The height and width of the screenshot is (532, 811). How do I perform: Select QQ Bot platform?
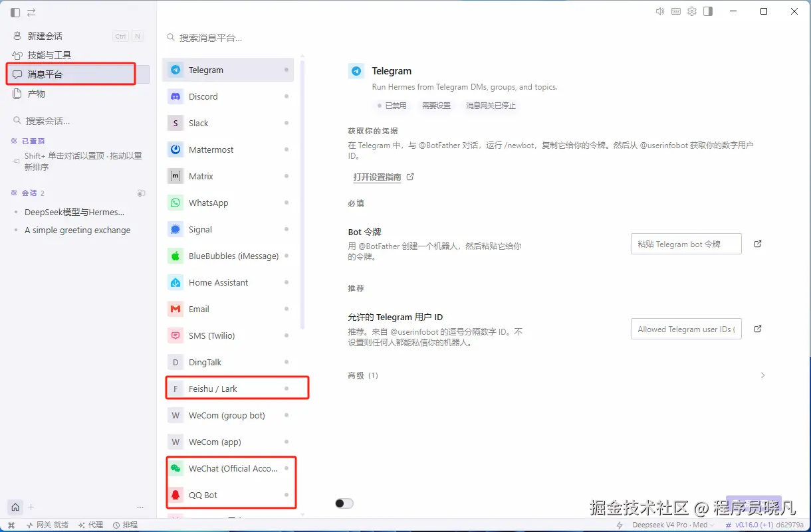228,495
